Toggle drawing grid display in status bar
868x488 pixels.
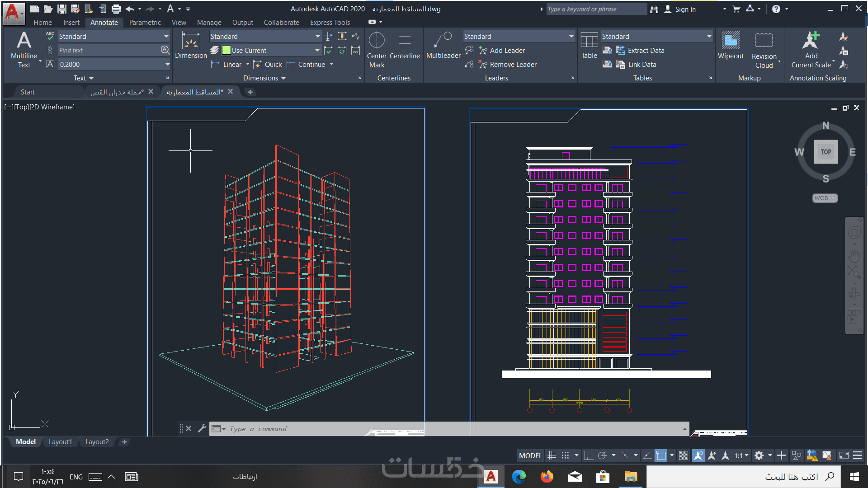click(552, 455)
